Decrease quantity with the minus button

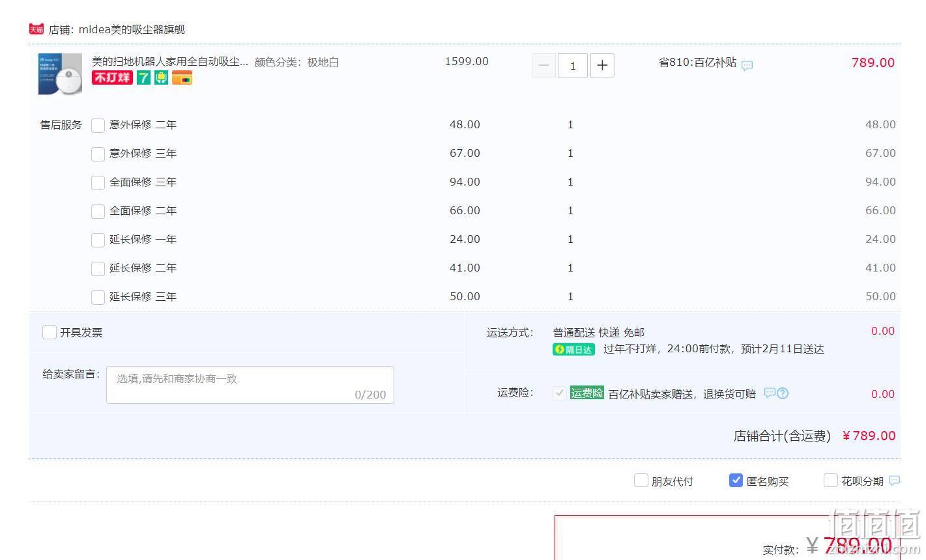pyautogui.click(x=543, y=65)
